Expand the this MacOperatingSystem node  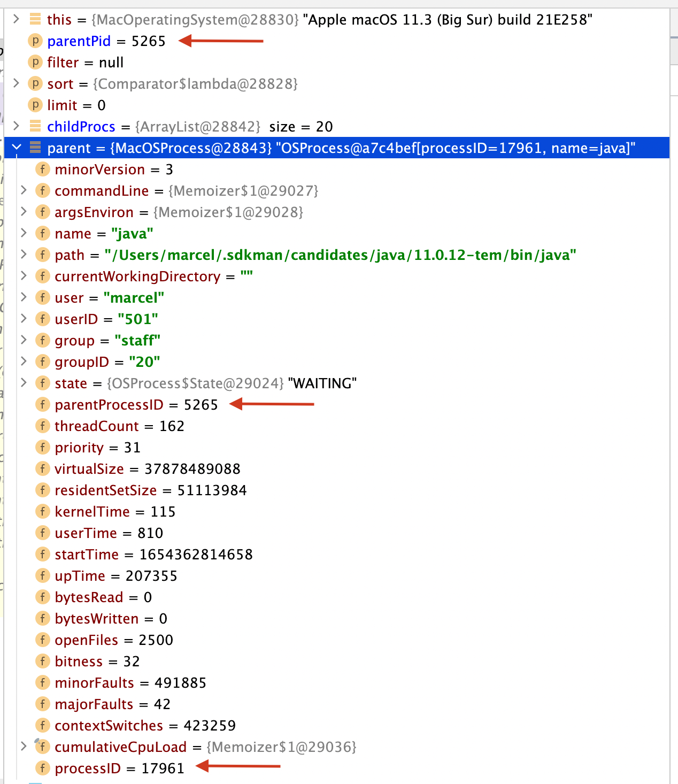16,19
